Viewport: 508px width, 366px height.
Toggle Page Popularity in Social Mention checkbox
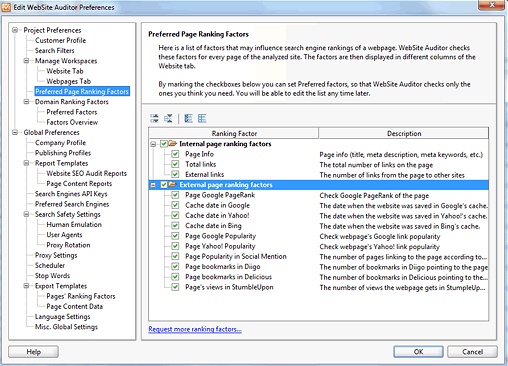(175, 256)
